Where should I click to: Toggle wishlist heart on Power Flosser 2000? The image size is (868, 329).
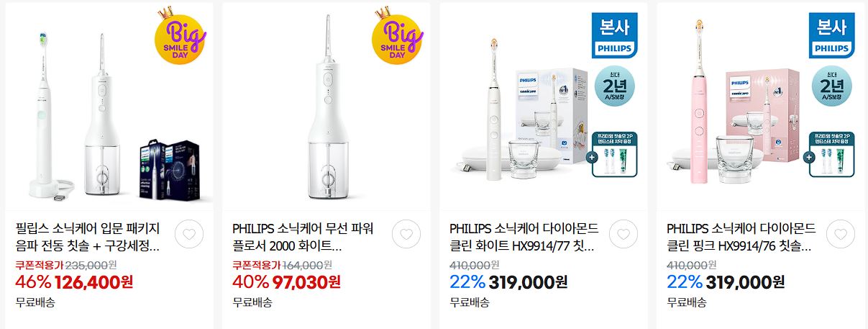pyautogui.click(x=406, y=234)
